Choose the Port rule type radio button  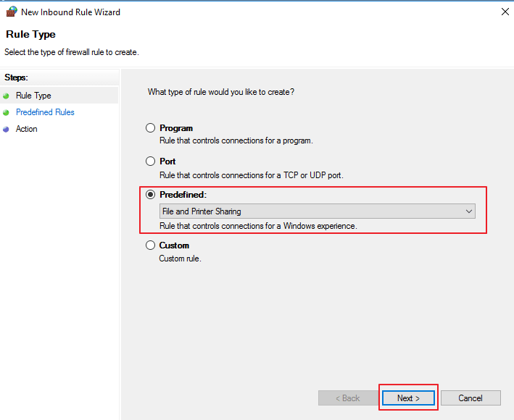[151, 161]
